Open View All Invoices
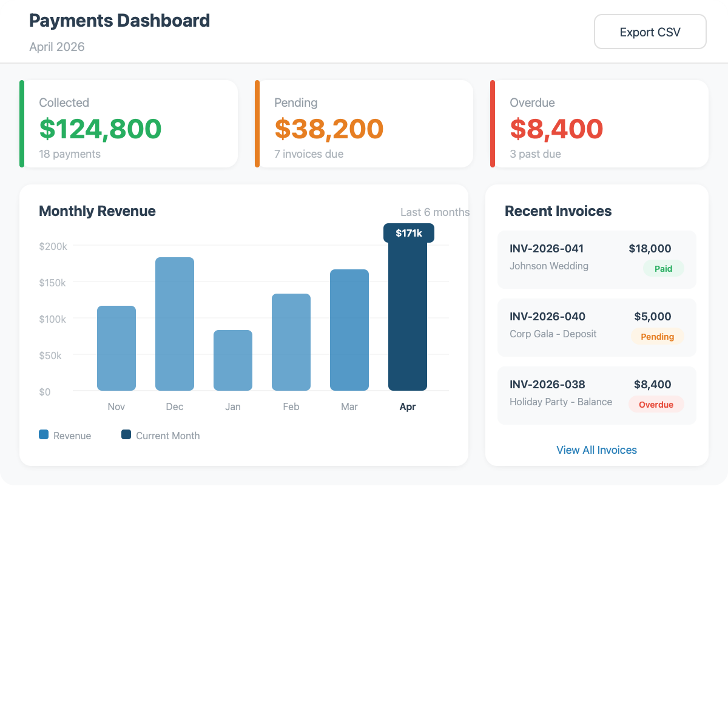This screenshot has height=728, width=728. click(x=596, y=450)
